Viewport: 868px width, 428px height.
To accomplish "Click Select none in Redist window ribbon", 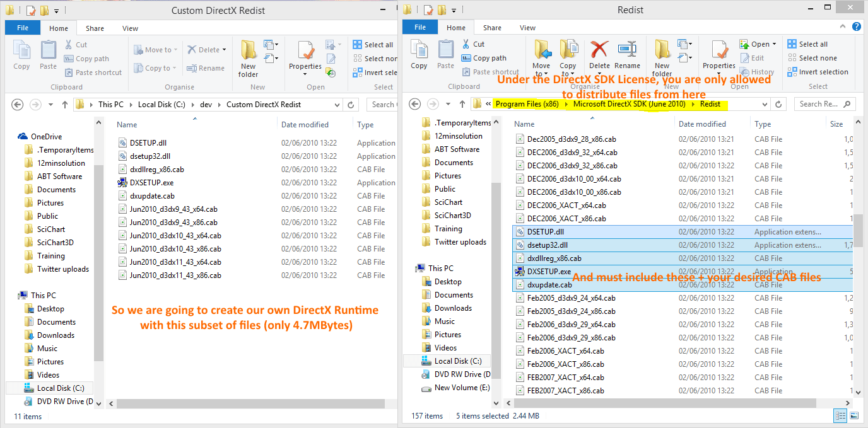I will click(812, 58).
